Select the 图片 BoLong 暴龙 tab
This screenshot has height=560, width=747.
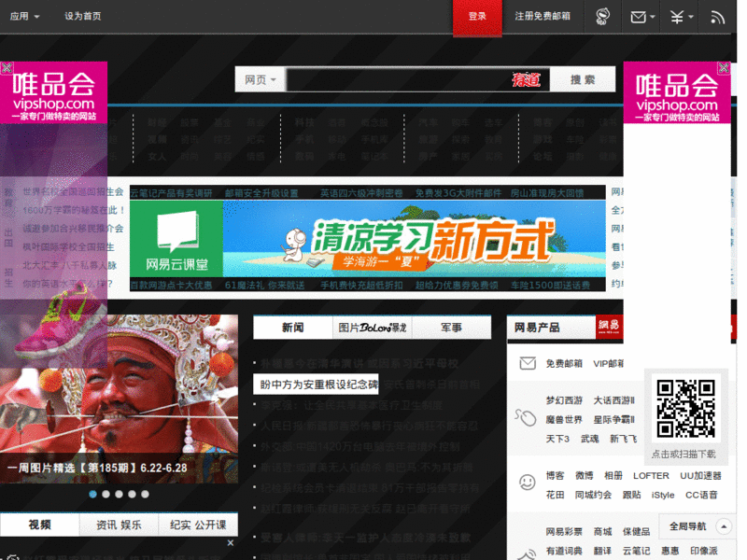pyautogui.click(x=372, y=328)
